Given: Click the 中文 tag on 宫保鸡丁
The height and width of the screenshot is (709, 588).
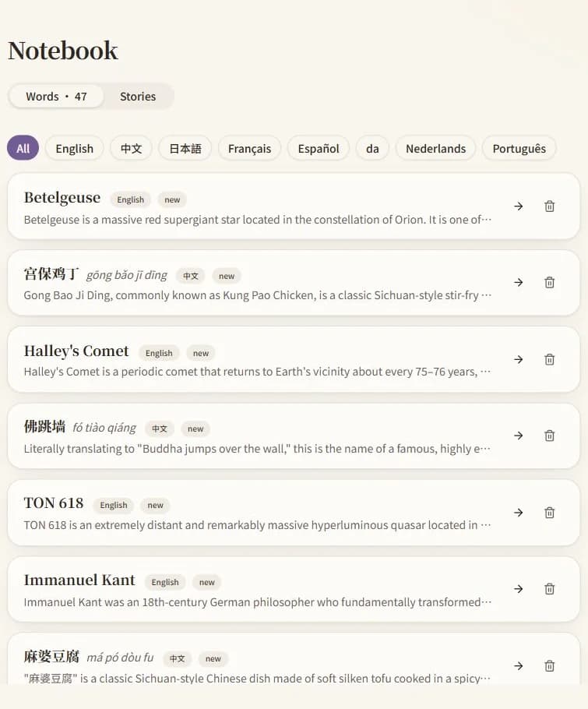Looking at the screenshot, I should (191, 276).
